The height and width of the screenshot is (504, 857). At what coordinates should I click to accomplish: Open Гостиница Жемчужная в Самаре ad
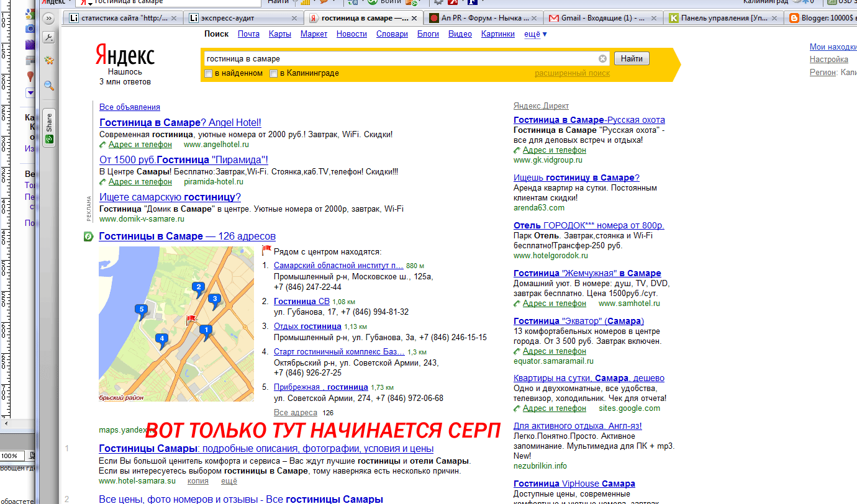[587, 273]
